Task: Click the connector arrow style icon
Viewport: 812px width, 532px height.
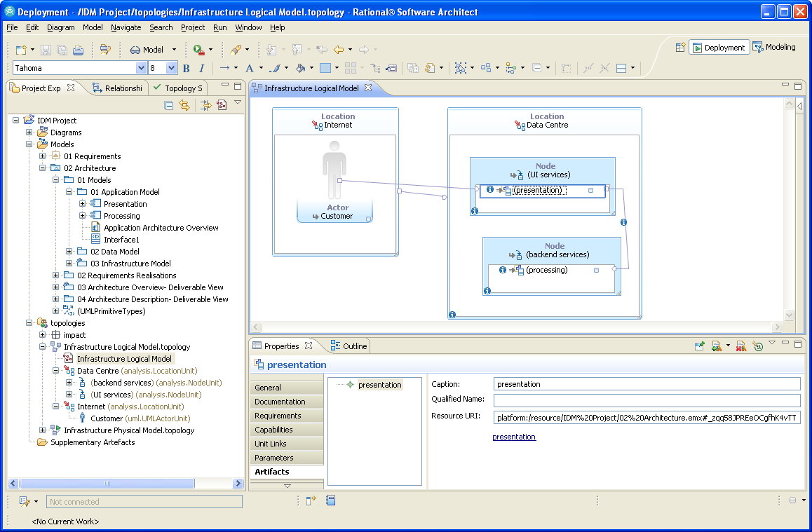Action: coord(225,68)
